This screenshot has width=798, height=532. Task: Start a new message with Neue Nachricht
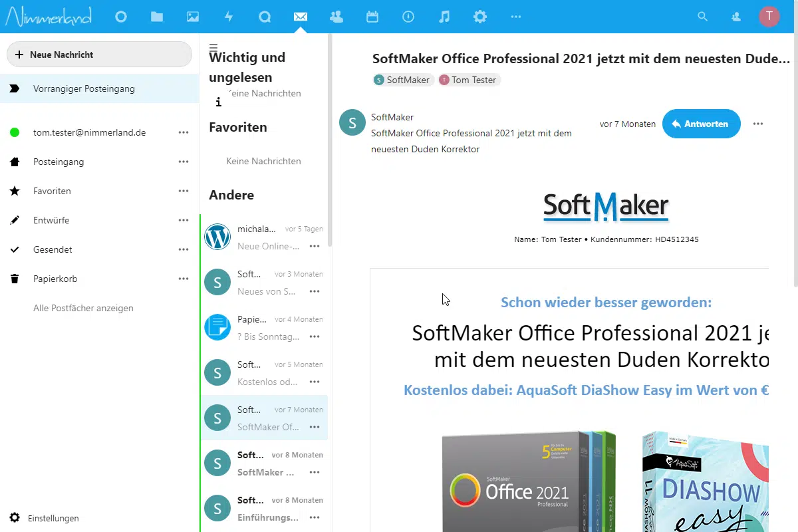(x=99, y=55)
